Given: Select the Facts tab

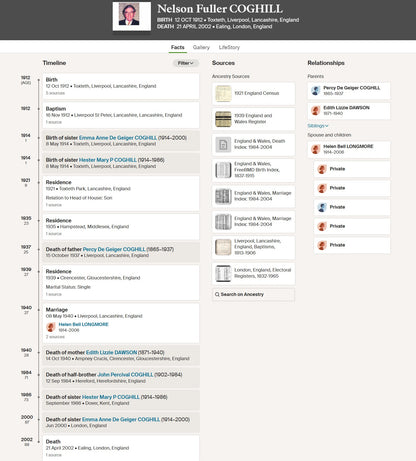Looking at the screenshot, I should (x=178, y=47).
